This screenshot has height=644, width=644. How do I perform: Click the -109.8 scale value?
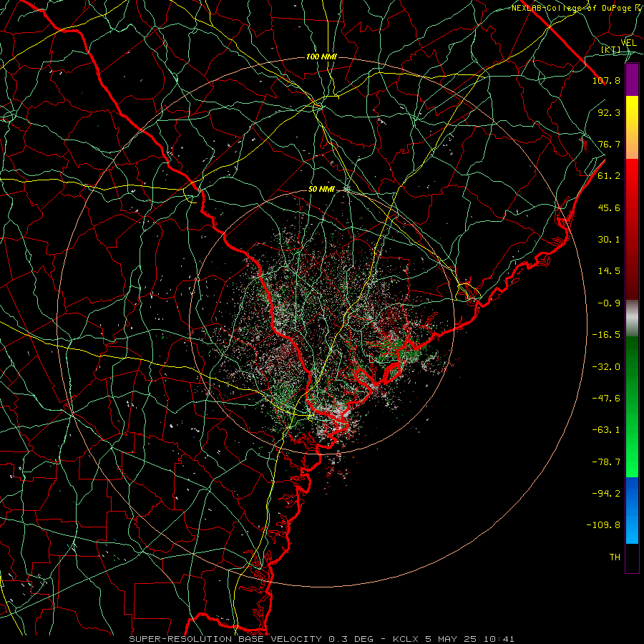pos(603,525)
